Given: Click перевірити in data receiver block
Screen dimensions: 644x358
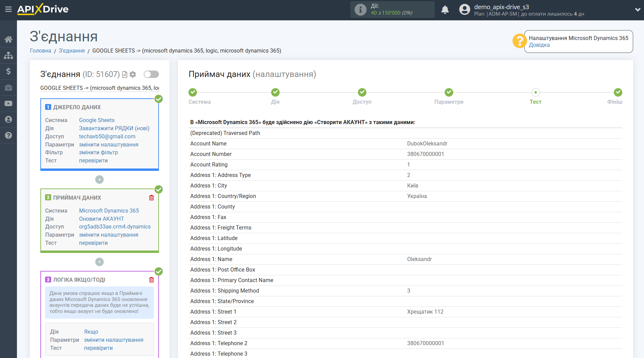Looking at the screenshot, I should click(x=93, y=243).
